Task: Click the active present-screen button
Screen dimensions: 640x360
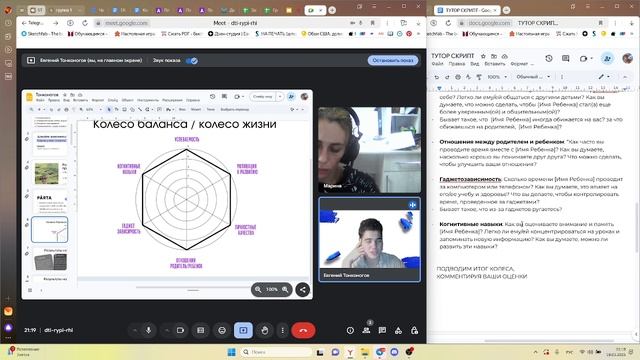Action: click(x=243, y=330)
